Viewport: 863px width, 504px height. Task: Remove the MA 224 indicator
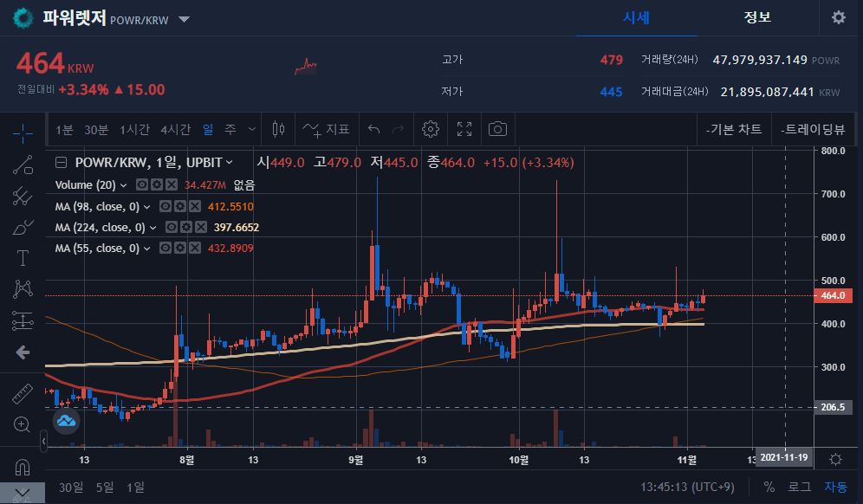pos(201,227)
